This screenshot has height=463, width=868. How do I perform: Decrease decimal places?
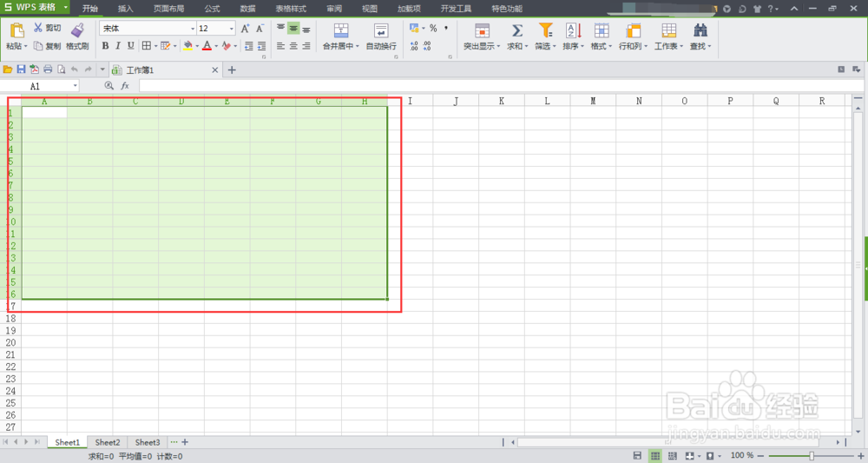[427, 47]
